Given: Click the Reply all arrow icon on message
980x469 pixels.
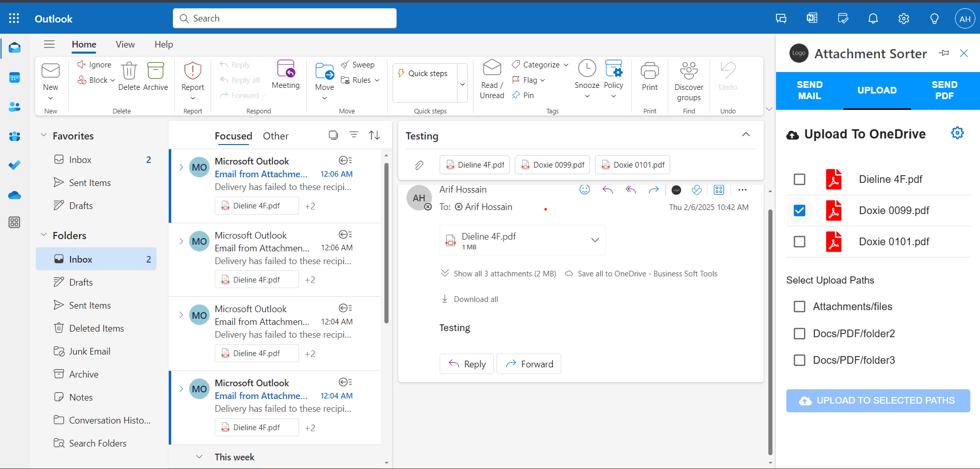Looking at the screenshot, I should click(x=631, y=190).
